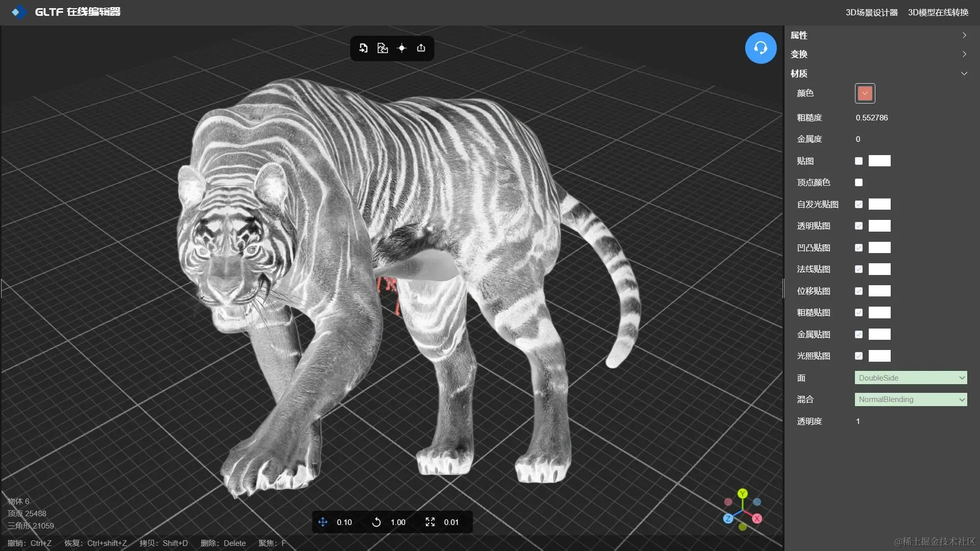Click the Y axis on viewport gizmo
Viewport: 980px width, 551px height.
(x=743, y=493)
